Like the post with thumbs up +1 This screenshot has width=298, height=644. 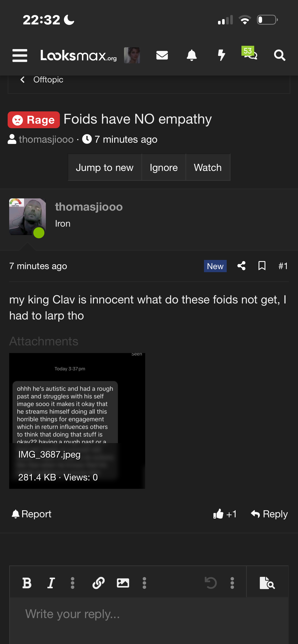click(x=225, y=514)
